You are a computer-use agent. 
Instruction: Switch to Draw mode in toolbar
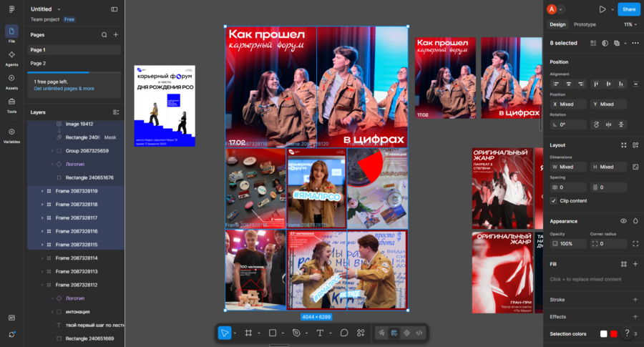tap(381, 333)
